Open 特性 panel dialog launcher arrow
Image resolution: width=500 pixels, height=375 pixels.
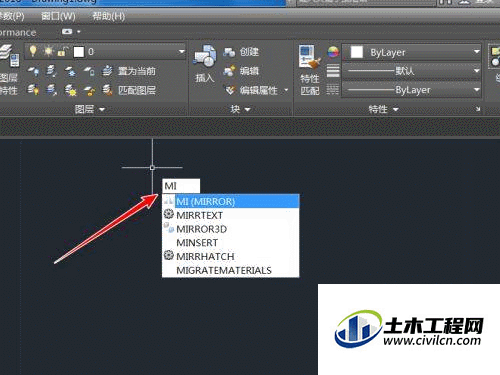[x=478, y=109]
